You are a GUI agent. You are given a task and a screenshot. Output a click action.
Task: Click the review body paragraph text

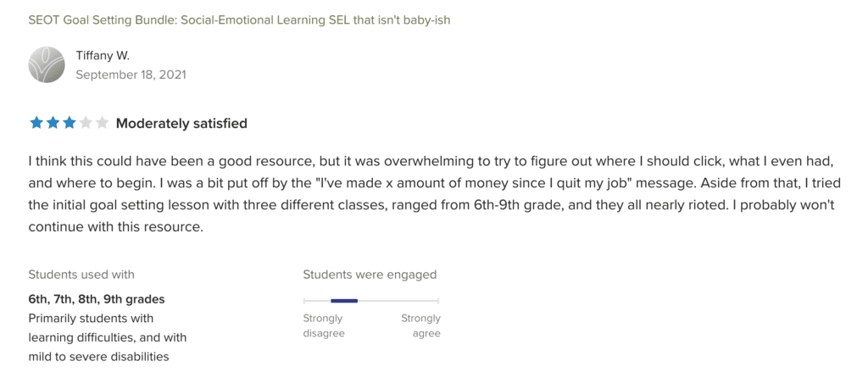pos(434,192)
